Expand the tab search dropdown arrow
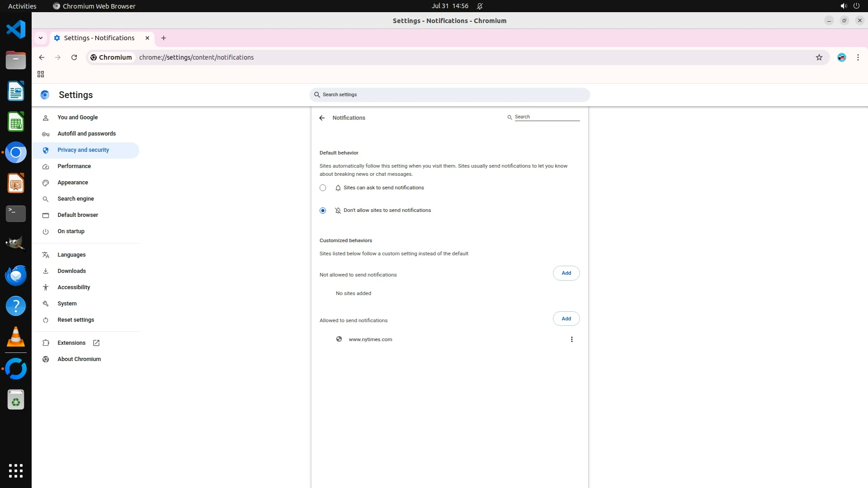 41,38
